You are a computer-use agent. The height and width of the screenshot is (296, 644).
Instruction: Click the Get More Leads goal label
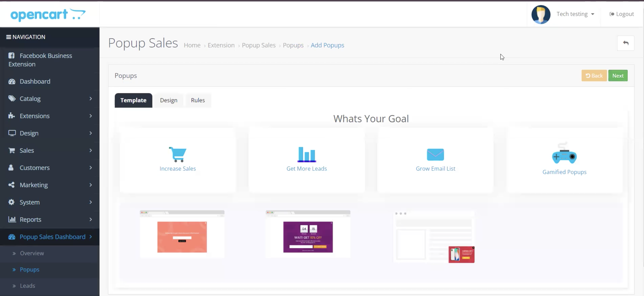pos(306,169)
